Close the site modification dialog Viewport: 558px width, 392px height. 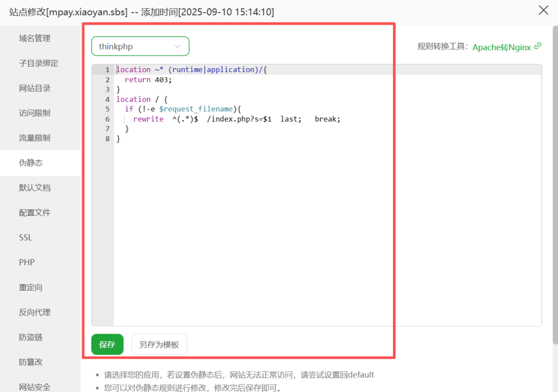point(543,10)
